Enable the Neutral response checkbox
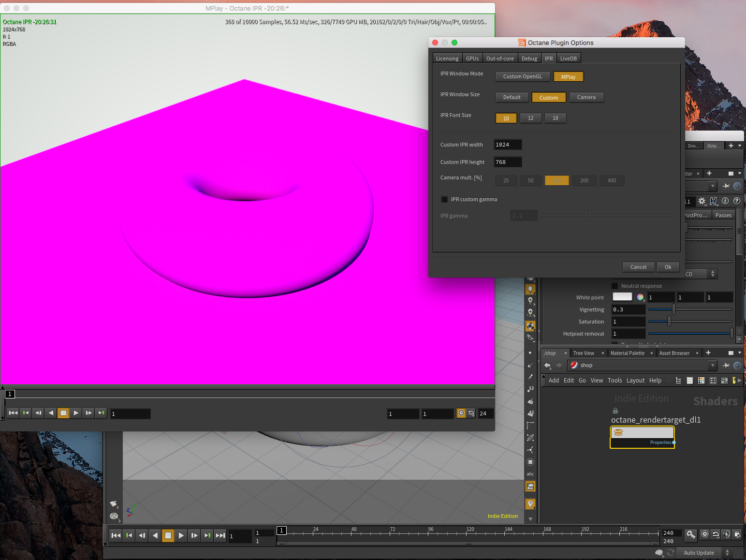This screenshot has height=560, width=746. (615, 286)
